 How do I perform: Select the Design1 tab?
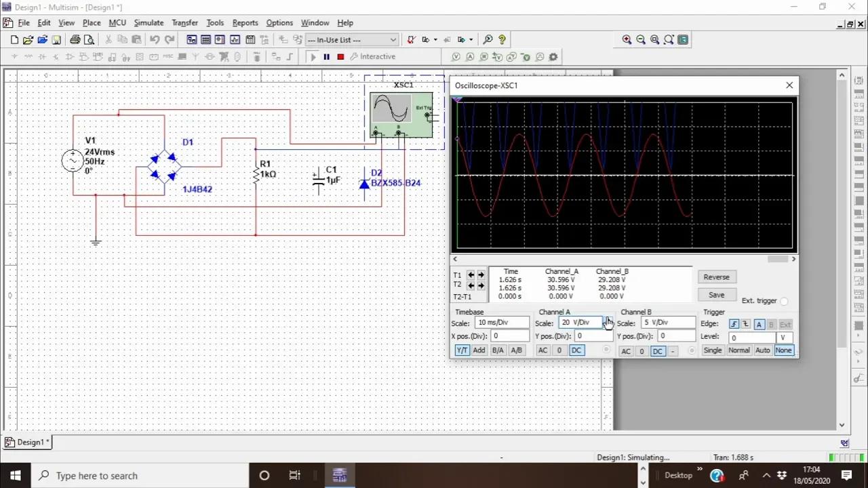click(x=27, y=442)
